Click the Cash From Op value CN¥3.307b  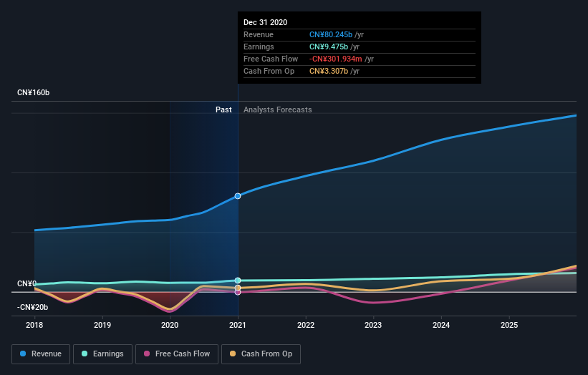click(x=329, y=71)
